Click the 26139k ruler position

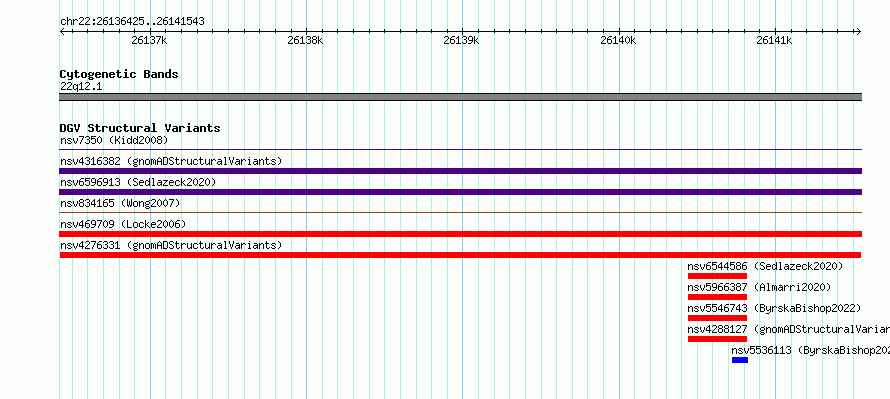(x=461, y=40)
